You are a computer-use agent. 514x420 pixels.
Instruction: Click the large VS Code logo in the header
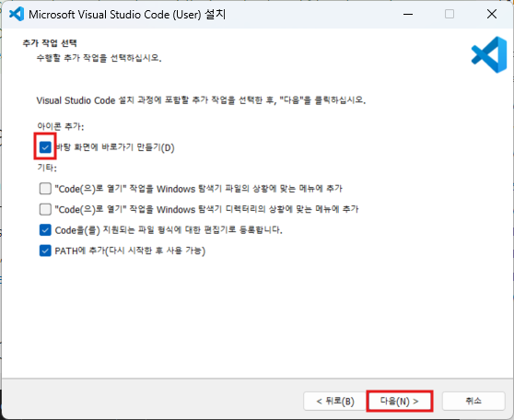coord(489,54)
